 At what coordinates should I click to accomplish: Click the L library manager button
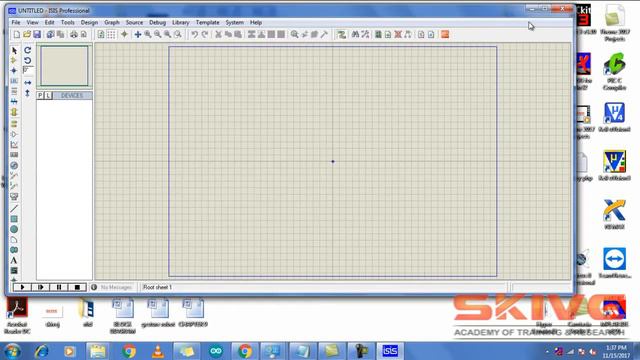[x=48, y=96]
